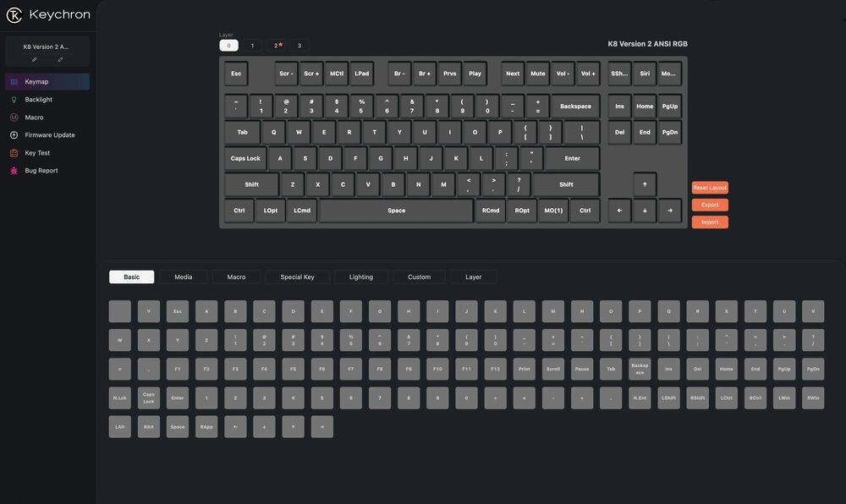
Task: Open the Backlight lightbulb icon
Action: (x=14, y=99)
